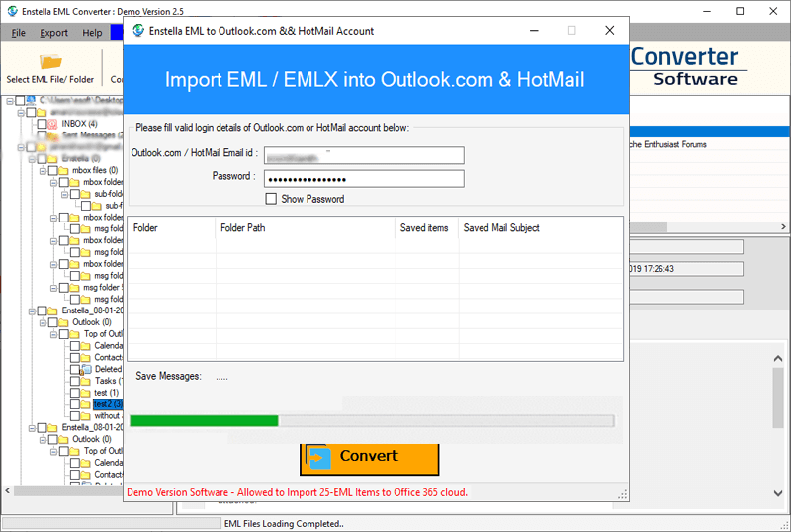Screen dimensions: 791x532
Task: Collapse the sub-fold tree node
Action: click(x=64, y=195)
